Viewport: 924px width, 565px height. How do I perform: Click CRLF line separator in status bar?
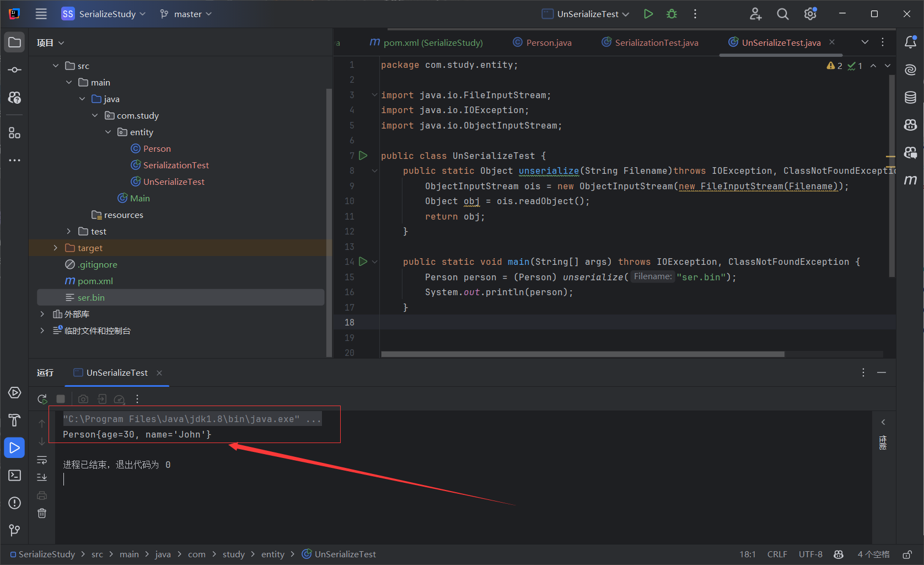pyautogui.click(x=777, y=555)
